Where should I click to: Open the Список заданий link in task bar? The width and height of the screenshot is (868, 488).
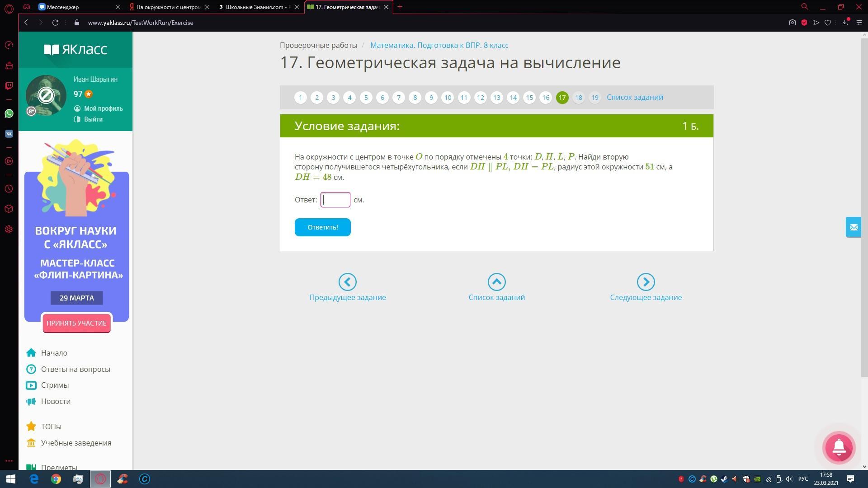point(635,97)
